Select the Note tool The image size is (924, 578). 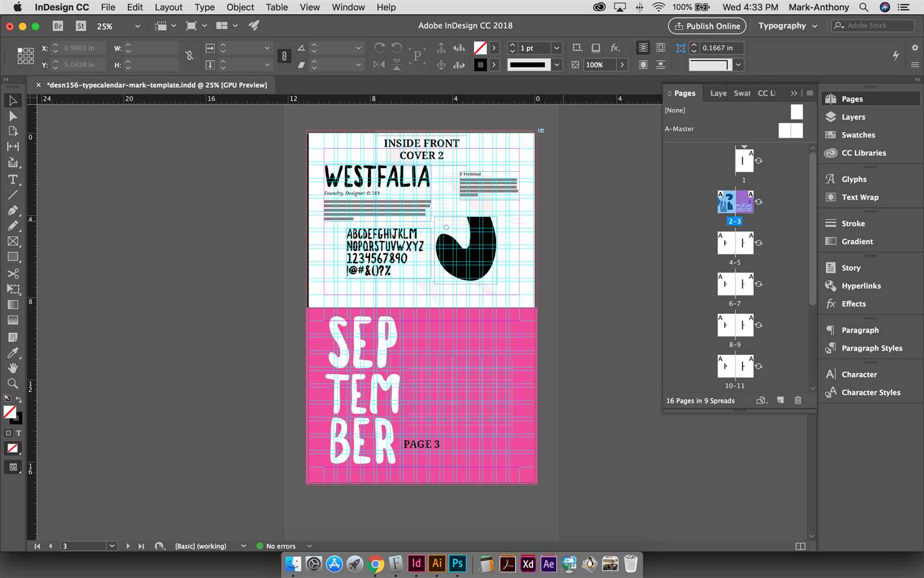pyautogui.click(x=13, y=337)
